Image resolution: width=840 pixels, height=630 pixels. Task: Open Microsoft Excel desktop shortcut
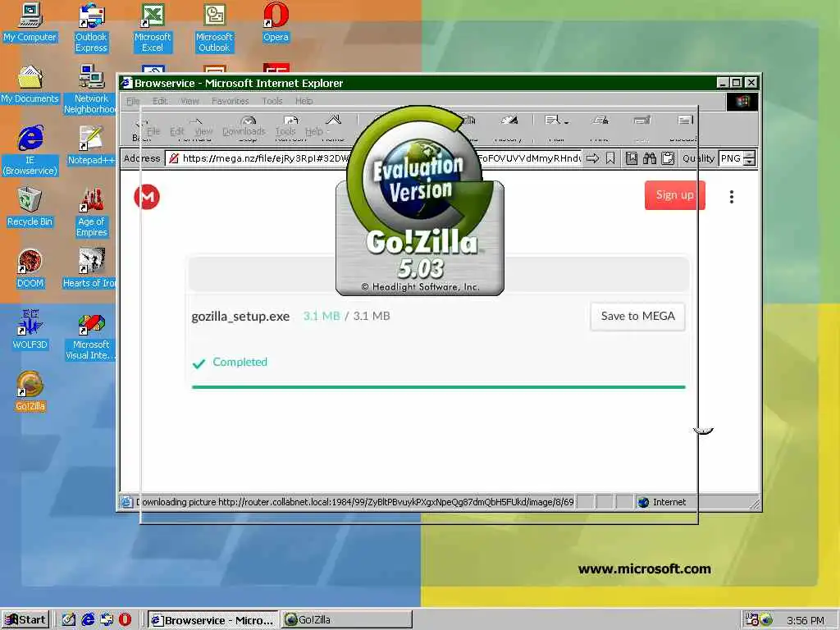pyautogui.click(x=153, y=28)
